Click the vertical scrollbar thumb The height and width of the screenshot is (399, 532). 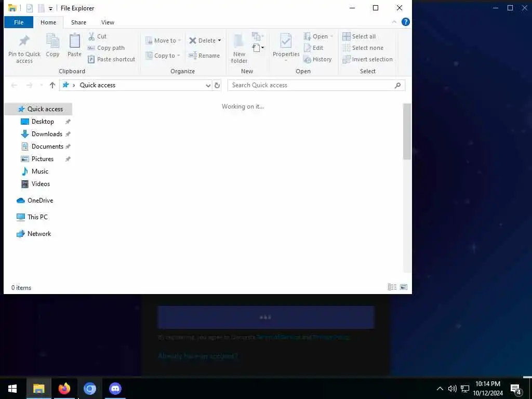pos(407,131)
